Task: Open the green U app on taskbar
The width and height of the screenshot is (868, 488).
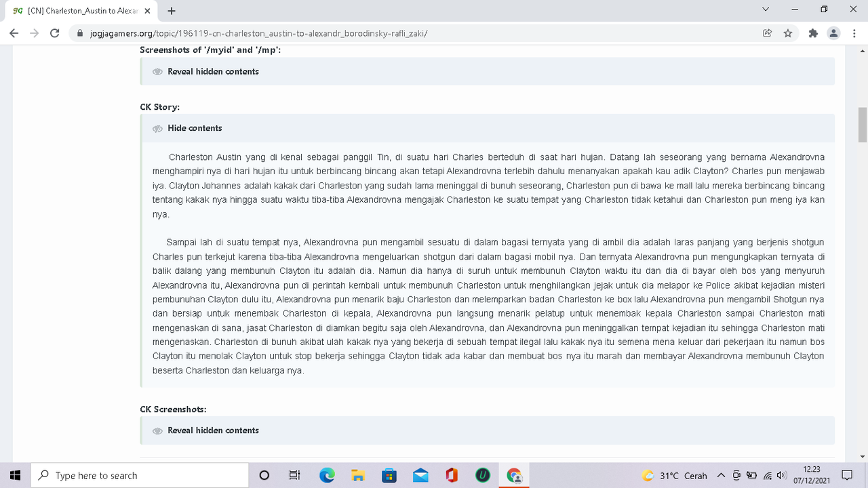Action: coord(483,475)
